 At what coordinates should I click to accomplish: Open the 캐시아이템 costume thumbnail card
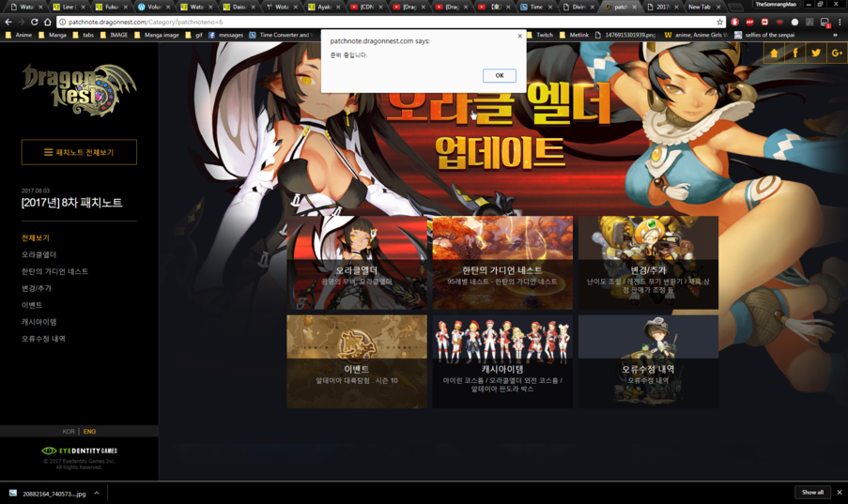502,361
